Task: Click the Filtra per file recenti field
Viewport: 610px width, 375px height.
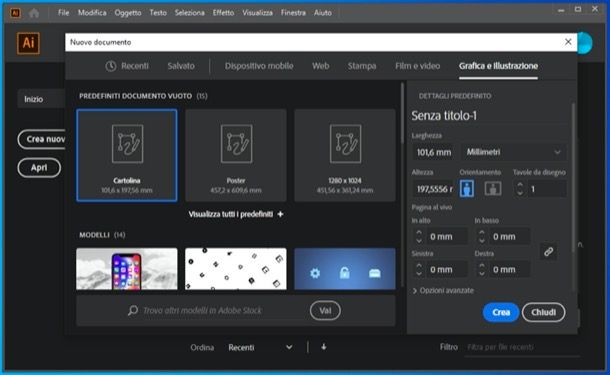Action: point(523,347)
